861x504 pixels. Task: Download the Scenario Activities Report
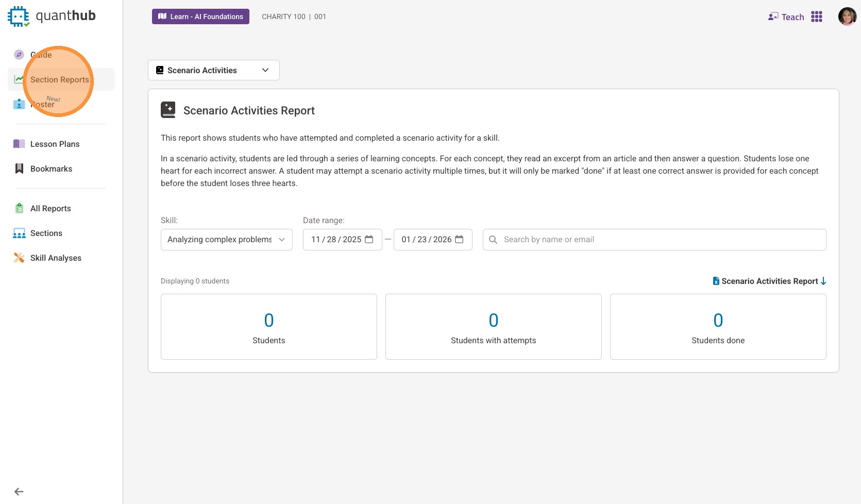[x=769, y=281]
